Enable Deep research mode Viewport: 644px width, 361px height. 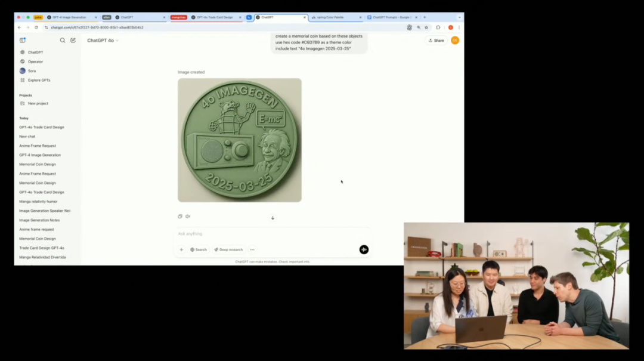click(x=227, y=249)
